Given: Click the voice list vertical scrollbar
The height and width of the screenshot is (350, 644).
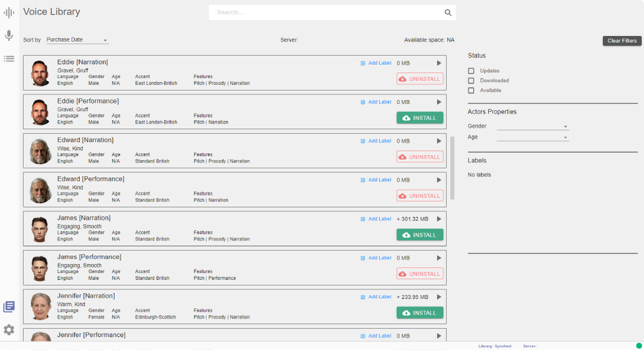Looking at the screenshot, I should [452, 168].
